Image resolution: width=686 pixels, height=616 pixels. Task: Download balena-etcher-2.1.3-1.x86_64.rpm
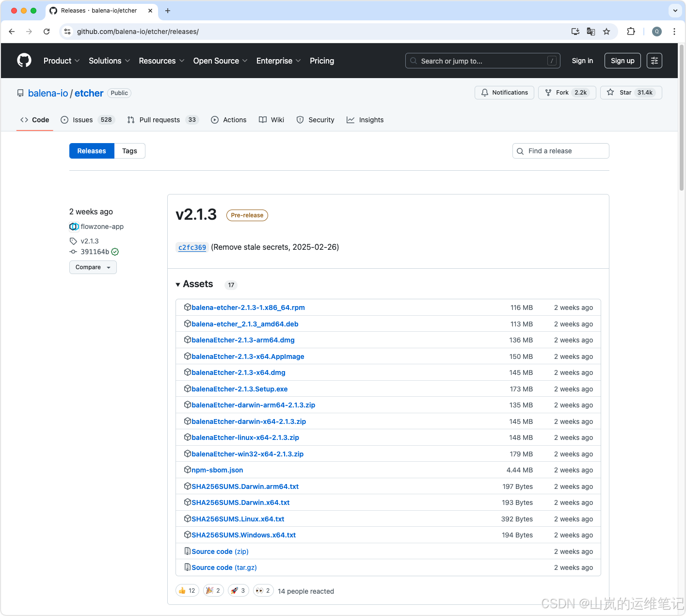pos(248,308)
